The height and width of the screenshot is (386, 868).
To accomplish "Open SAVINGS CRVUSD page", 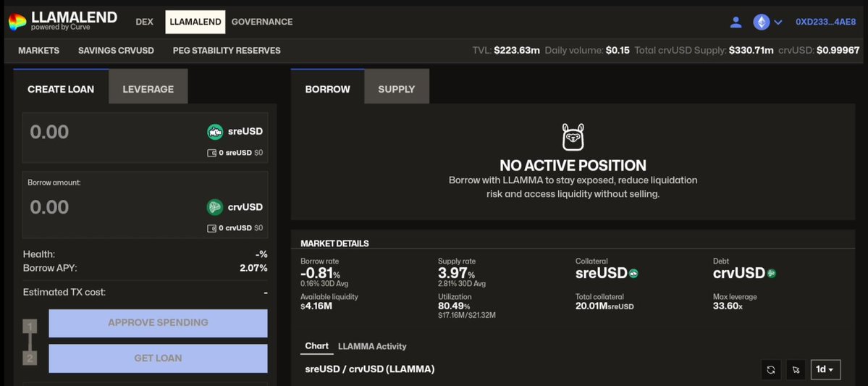I will pyautogui.click(x=117, y=51).
